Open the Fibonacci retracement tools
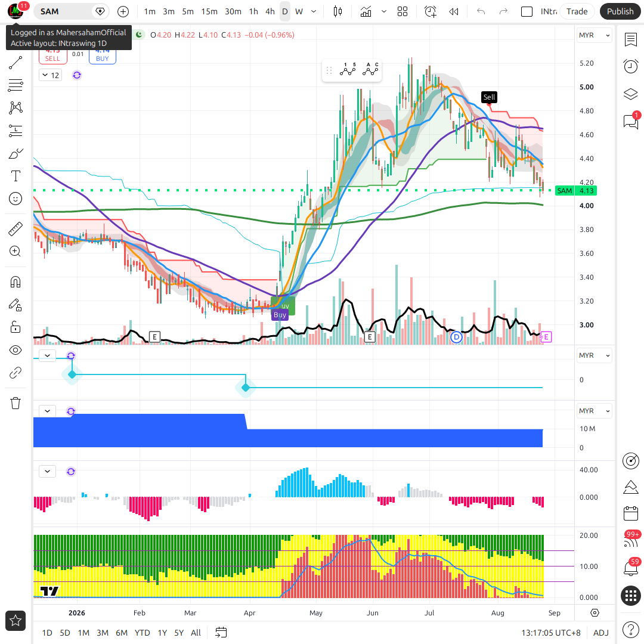This screenshot has width=644, height=644. [x=16, y=85]
